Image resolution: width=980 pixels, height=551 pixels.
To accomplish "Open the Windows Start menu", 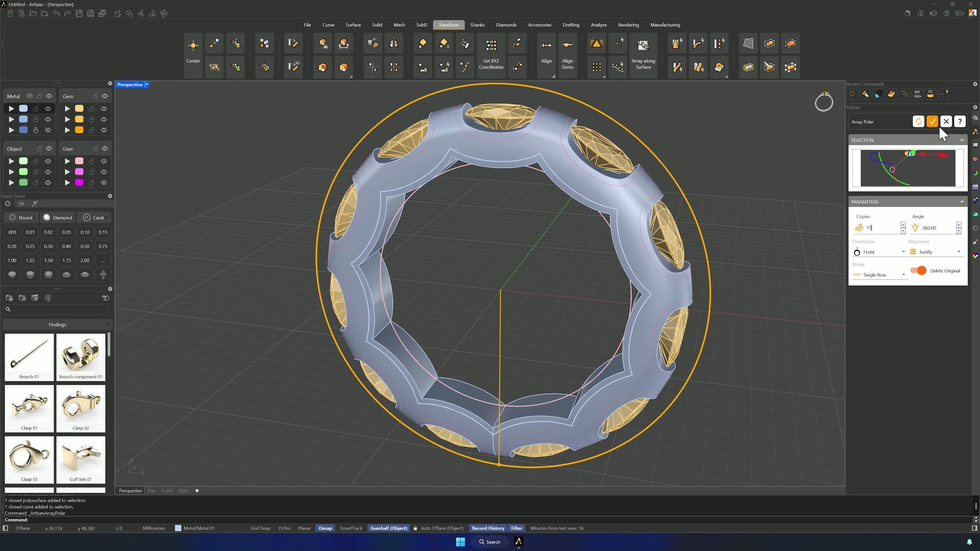I will coord(460,542).
